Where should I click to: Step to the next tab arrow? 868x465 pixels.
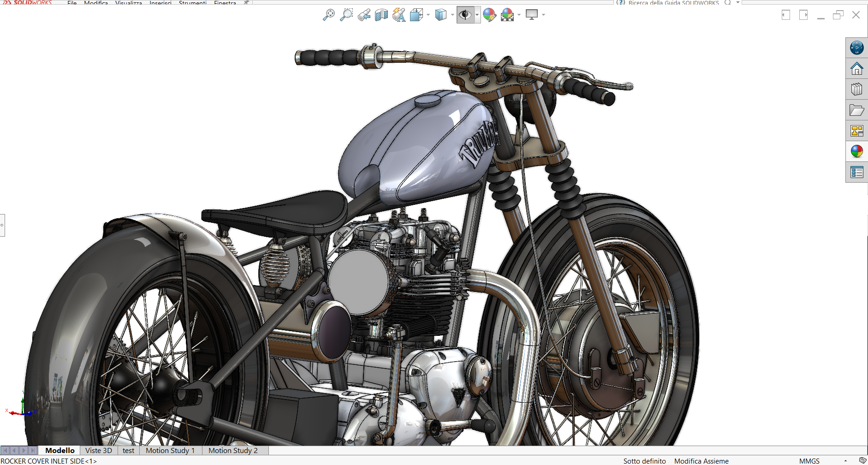pos(24,451)
